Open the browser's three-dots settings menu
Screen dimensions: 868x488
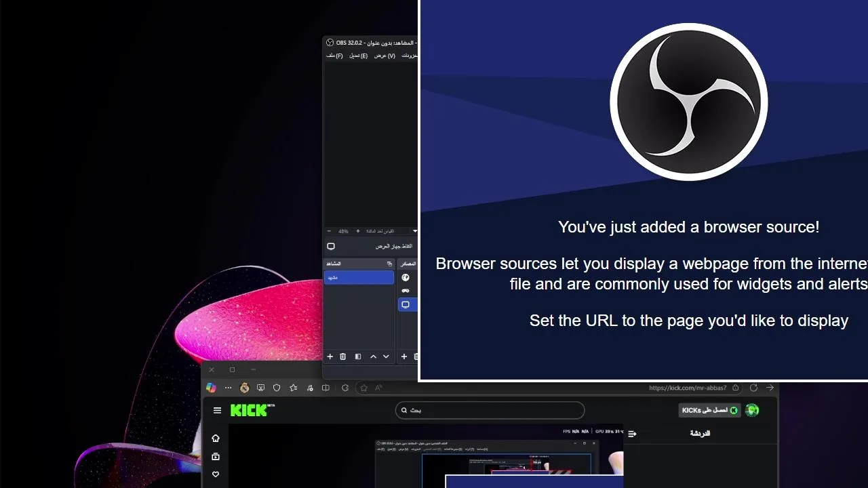[228, 388]
